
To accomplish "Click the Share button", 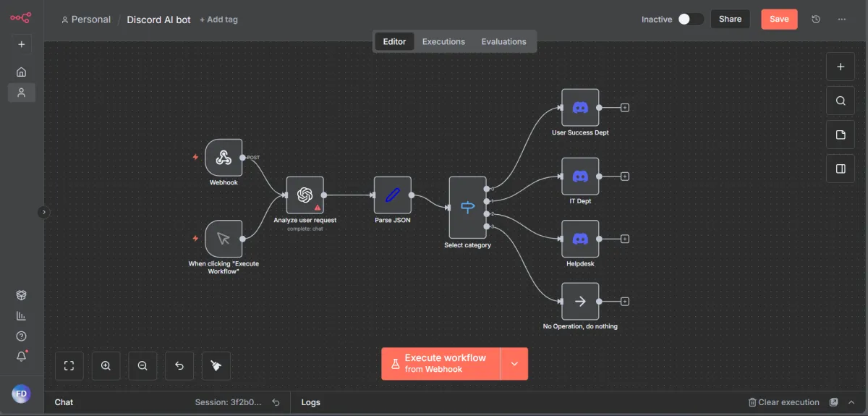I will point(730,19).
